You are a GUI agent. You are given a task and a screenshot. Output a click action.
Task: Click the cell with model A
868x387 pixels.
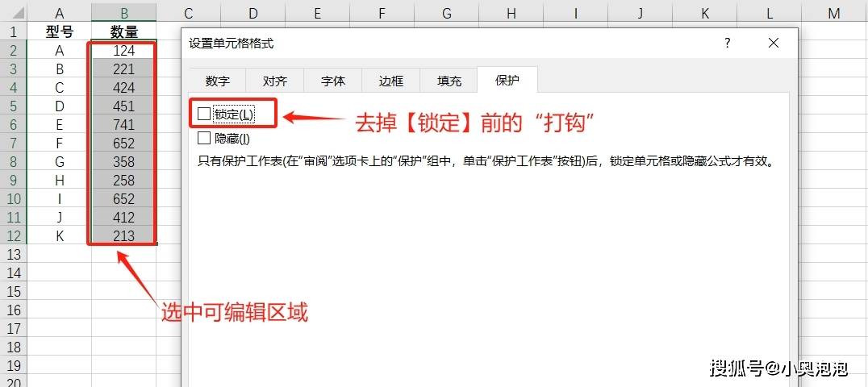pyautogui.click(x=59, y=50)
